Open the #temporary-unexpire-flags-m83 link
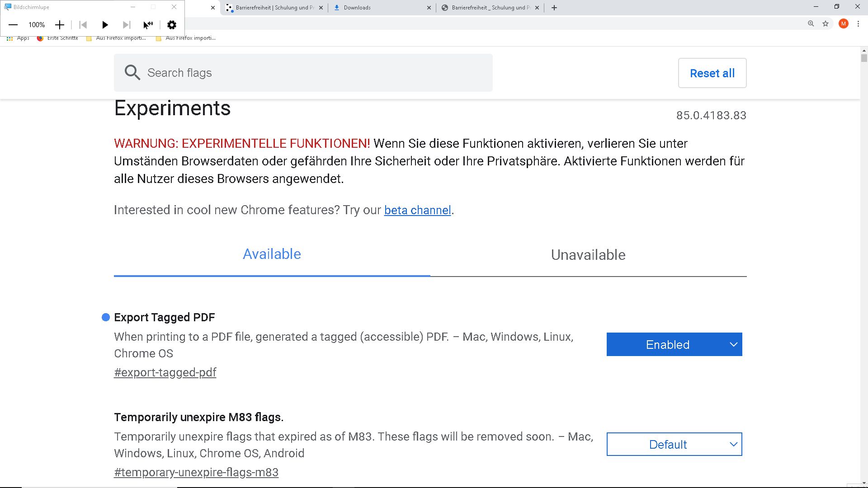868x488 pixels. (x=196, y=472)
